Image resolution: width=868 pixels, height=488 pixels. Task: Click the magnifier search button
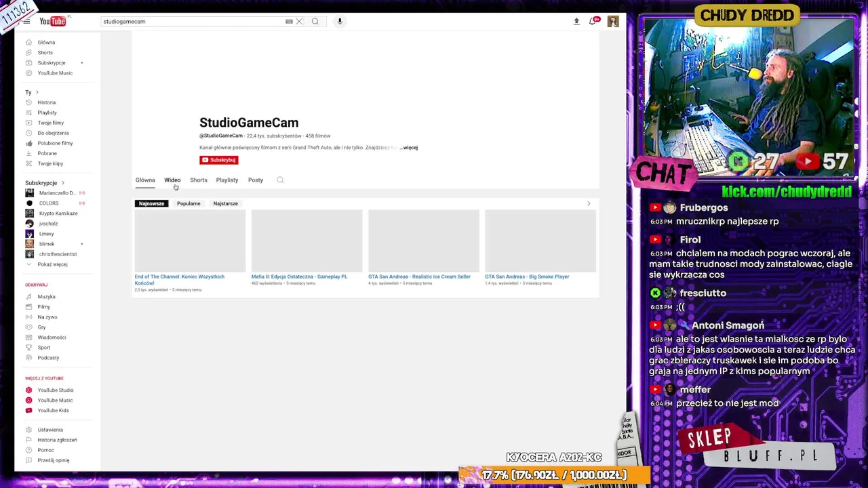[315, 22]
